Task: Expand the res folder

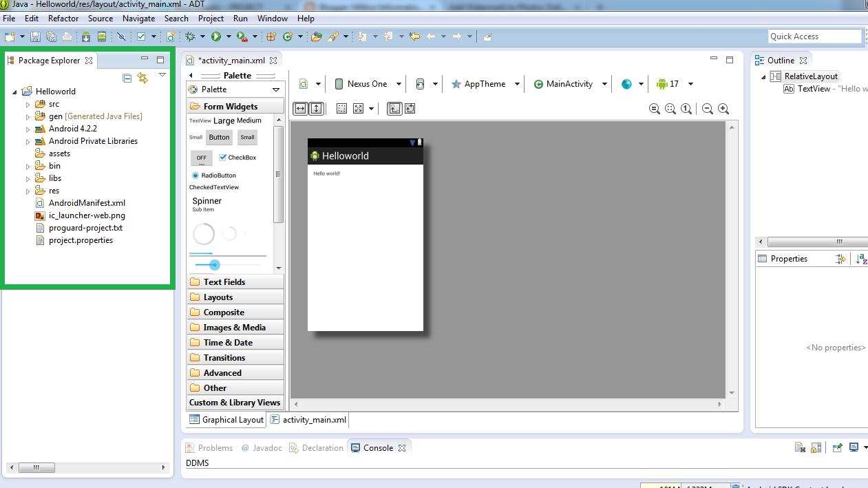Action: click(28, 191)
